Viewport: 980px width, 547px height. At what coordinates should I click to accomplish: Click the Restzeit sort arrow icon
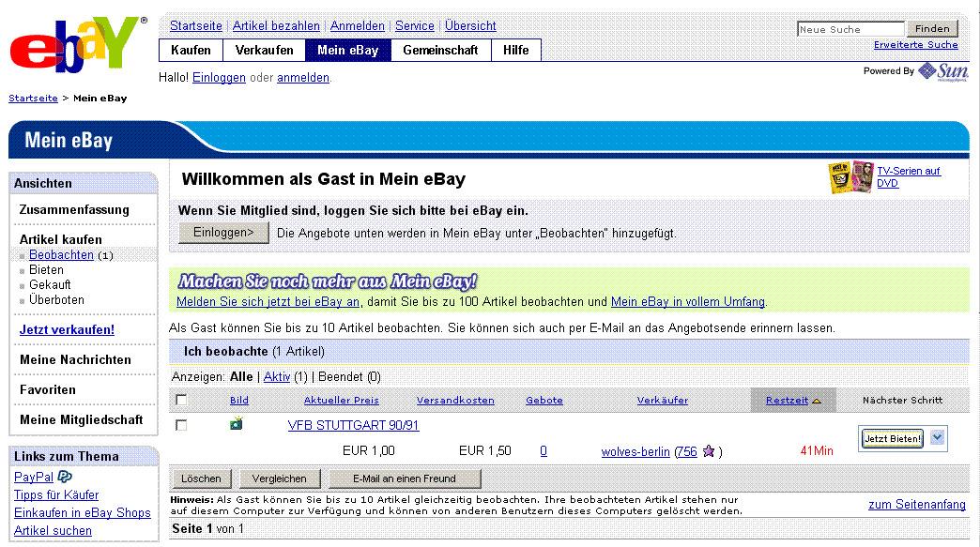[x=817, y=401]
